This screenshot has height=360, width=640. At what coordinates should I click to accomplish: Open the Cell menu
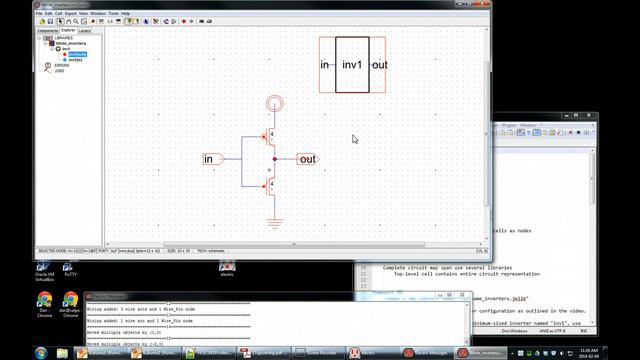coord(59,13)
